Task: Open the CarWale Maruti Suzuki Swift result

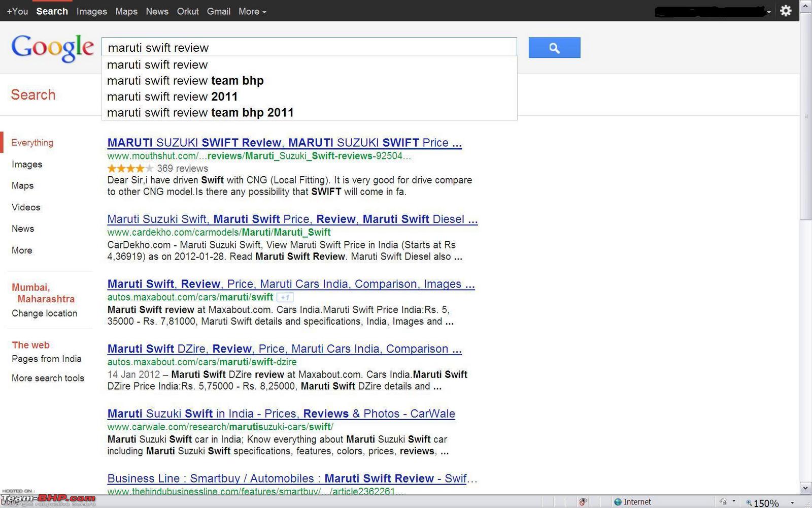Action: point(281,414)
